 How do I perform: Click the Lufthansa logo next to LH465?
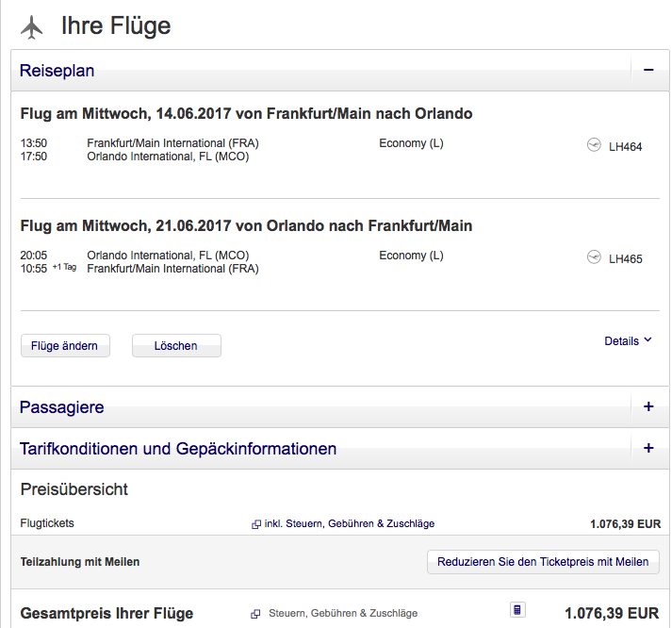click(x=594, y=257)
